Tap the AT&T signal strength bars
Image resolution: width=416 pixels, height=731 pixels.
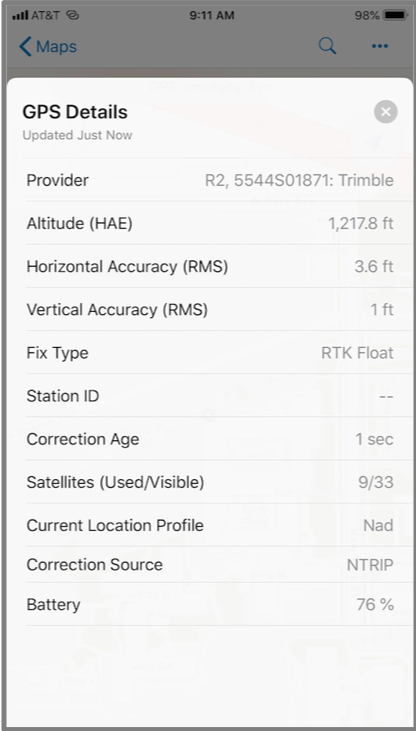pos(20,15)
